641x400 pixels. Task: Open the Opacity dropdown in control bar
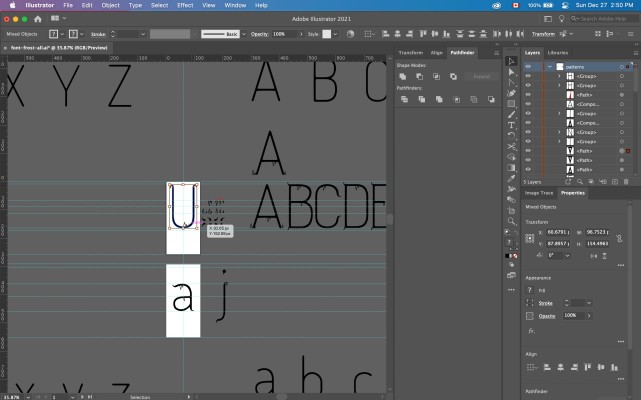click(x=295, y=34)
